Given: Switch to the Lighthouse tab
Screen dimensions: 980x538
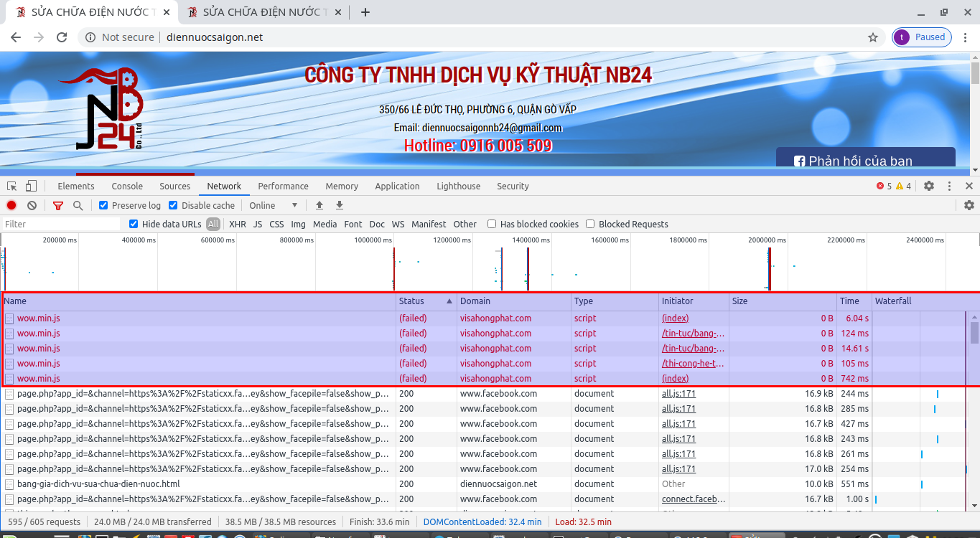Looking at the screenshot, I should (x=459, y=186).
